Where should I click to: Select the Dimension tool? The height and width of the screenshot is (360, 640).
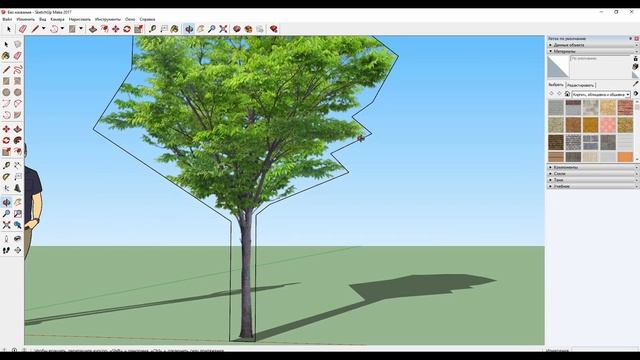[x=18, y=166]
